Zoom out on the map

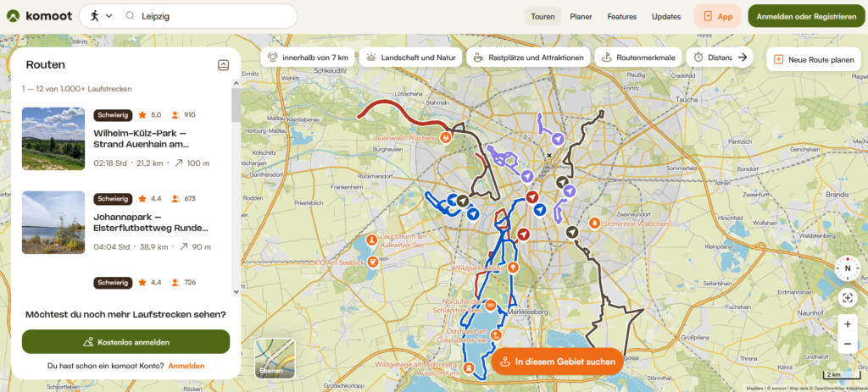pyautogui.click(x=847, y=345)
